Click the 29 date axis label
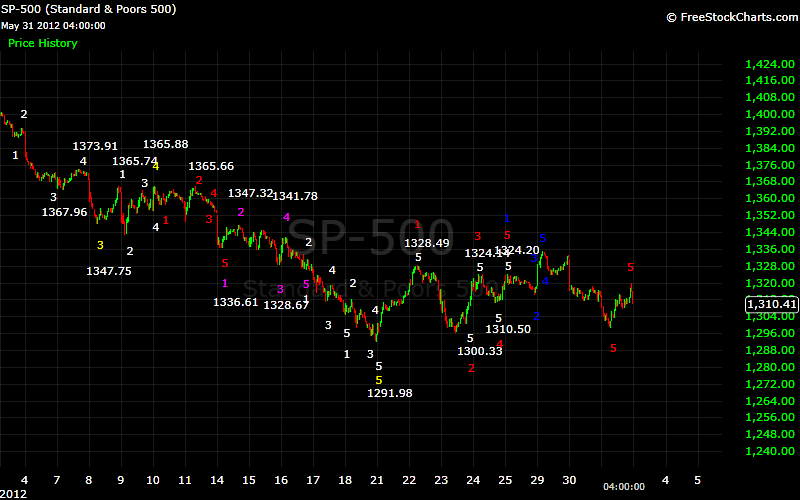Viewport: 800px width, 500px height. (x=537, y=480)
